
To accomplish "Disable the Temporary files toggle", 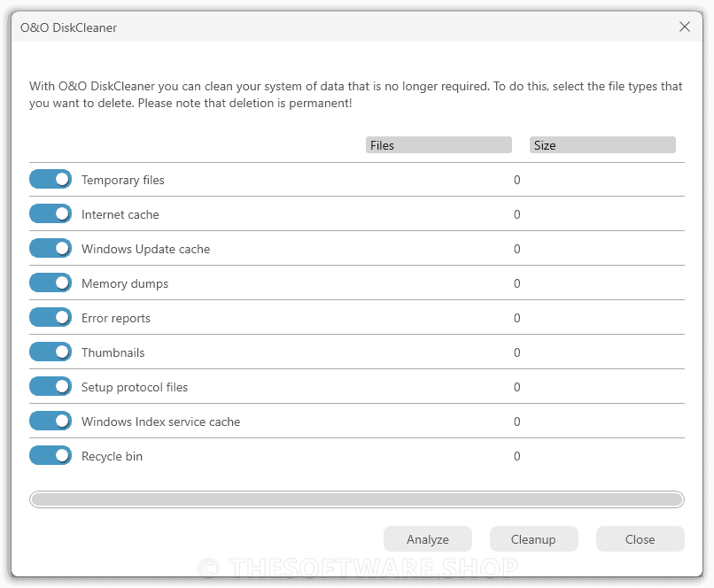I will [x=50, y=179].
